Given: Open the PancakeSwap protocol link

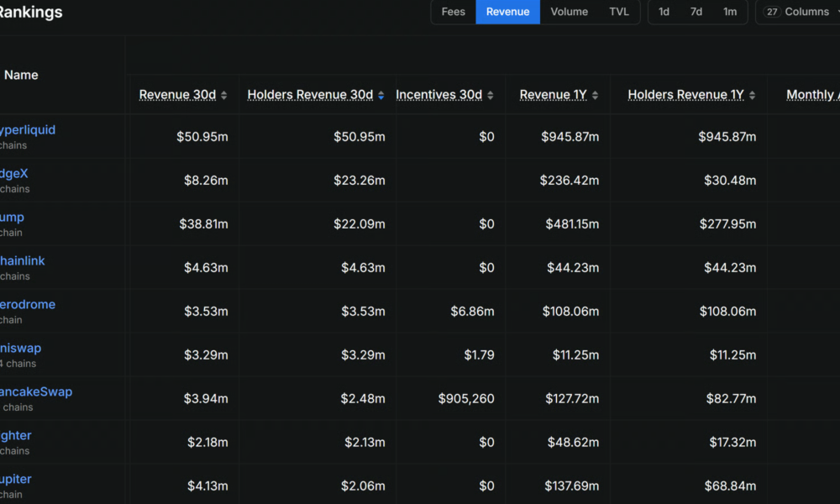Looking at the screenshot, I should 36,391.
